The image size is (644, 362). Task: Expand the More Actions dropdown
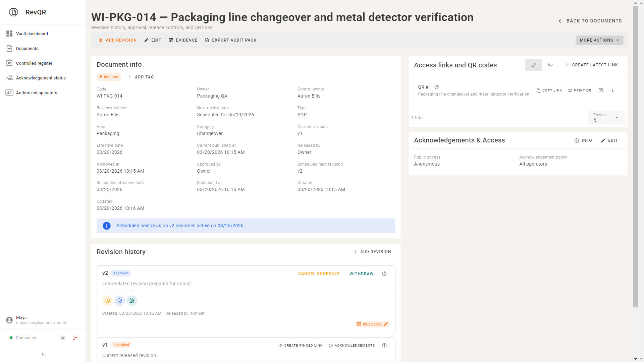pos(599,40)
